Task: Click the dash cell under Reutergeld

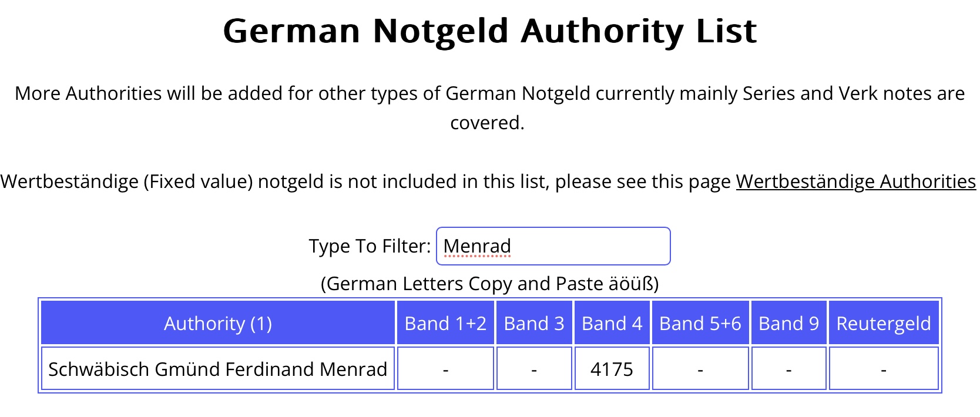Action: coord(883,369)
